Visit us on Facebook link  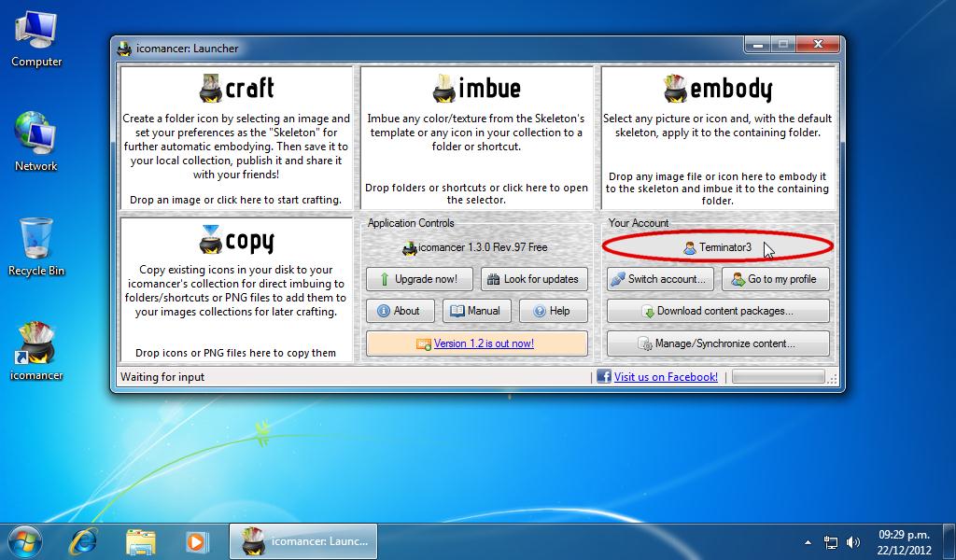click(x=666, y=376)
